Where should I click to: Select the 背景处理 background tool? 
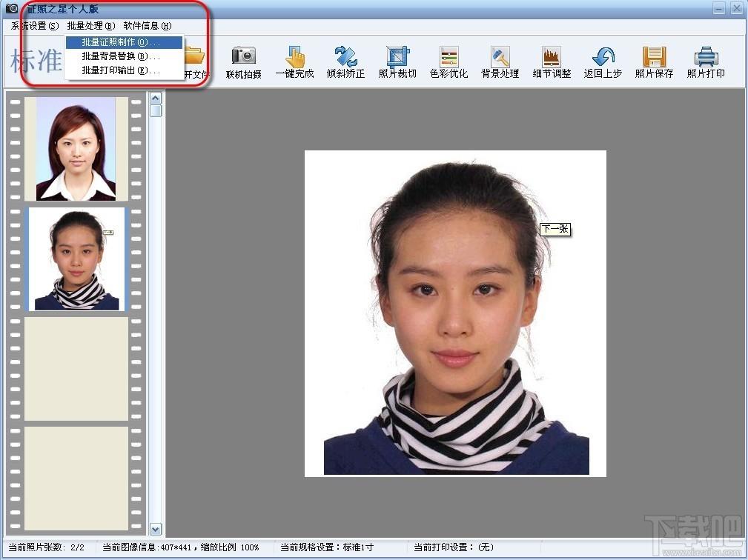point(500,56)
